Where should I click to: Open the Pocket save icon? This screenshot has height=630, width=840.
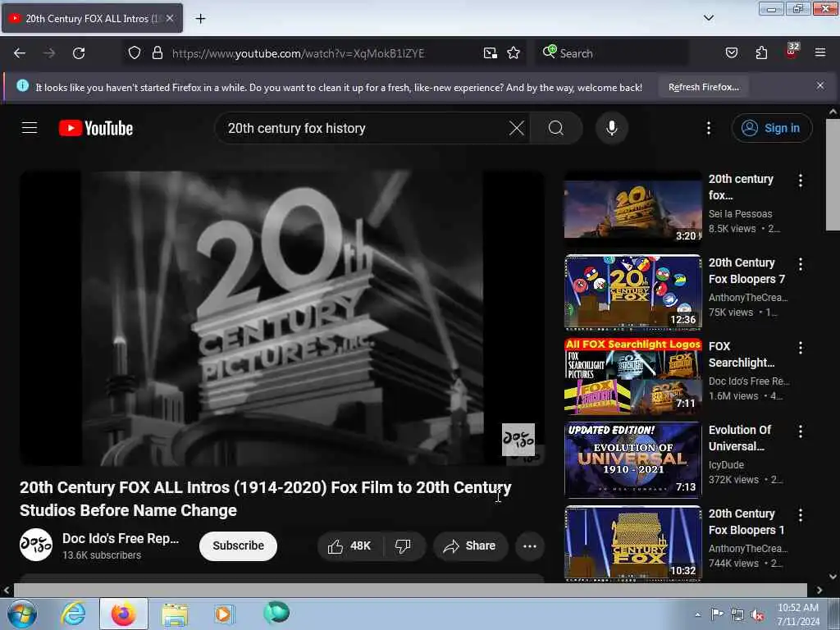pyautogui.click(x=731, y=53)
